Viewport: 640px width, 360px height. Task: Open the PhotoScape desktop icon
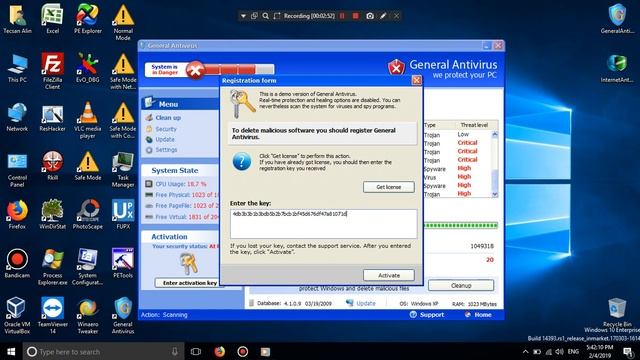pos(88,215)
